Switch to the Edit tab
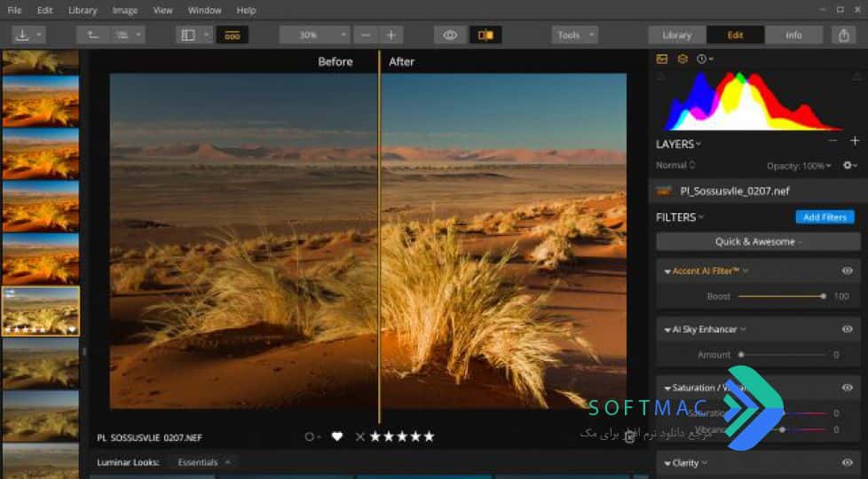868x479 pixels. pos(735,35)
